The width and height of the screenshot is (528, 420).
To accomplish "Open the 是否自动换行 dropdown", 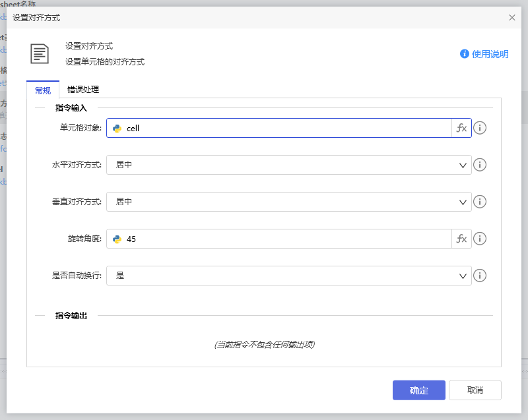I will point(288,276).
